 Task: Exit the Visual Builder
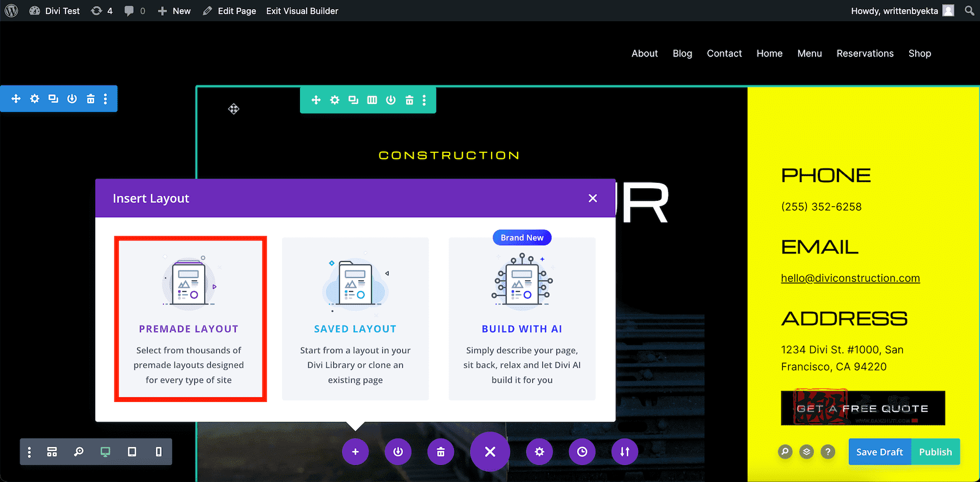coord(302,11)
